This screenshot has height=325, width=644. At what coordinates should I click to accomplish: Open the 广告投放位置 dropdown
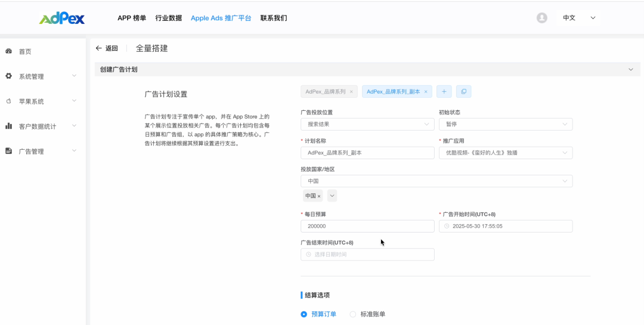coord(367,124)
